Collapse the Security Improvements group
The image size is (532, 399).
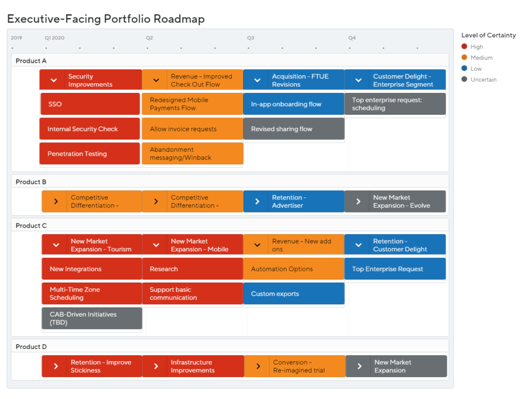point(54,81)
